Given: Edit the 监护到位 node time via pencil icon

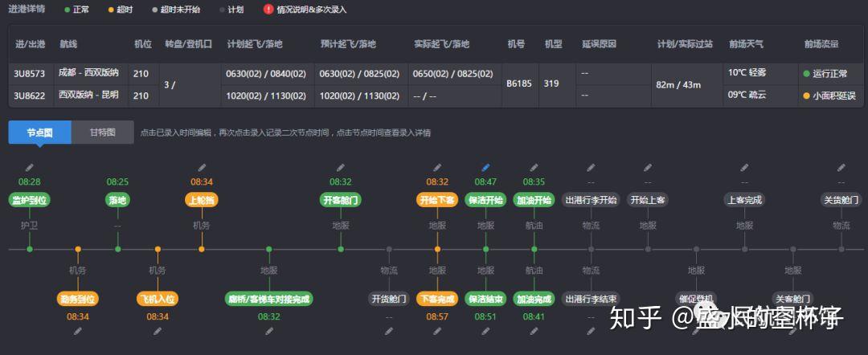Looking at the screenshot, I should [30, 168].
